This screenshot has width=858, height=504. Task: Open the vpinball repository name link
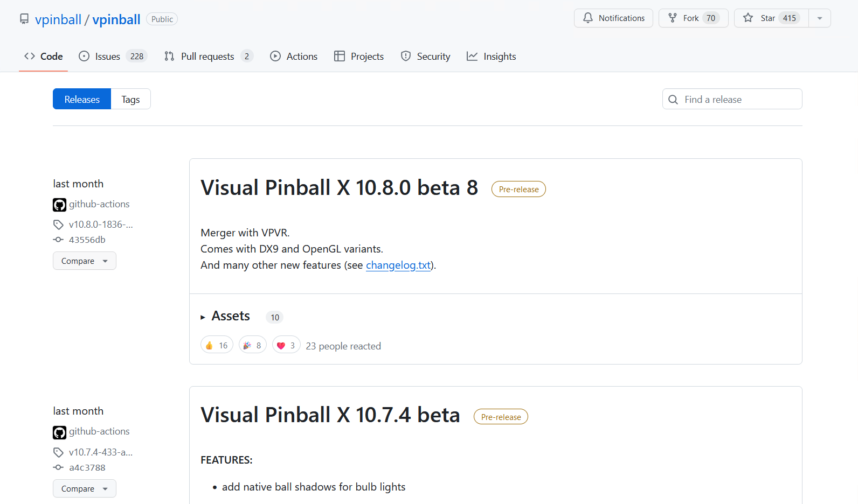click(x=116, y=19)
